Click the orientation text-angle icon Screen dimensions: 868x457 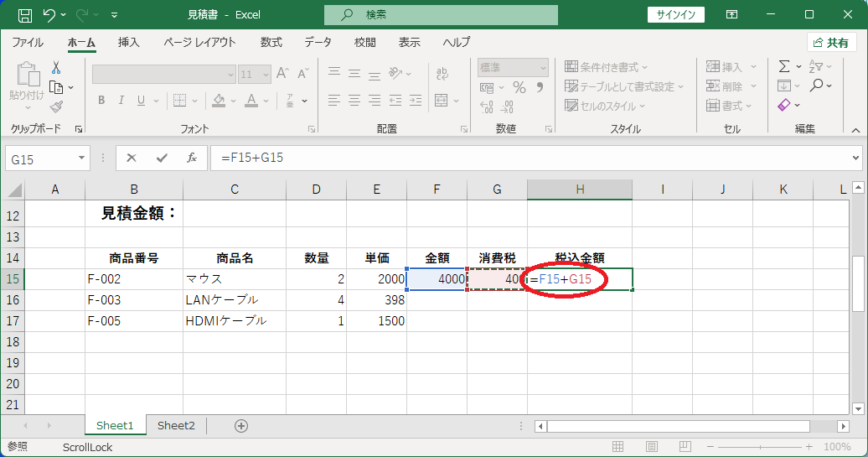(x=395, y=73)
